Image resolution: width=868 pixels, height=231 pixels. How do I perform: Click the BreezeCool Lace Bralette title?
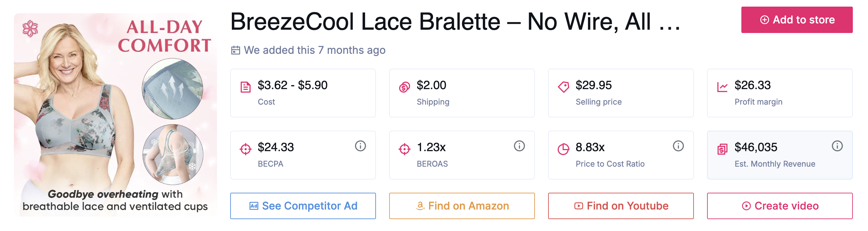455,22
